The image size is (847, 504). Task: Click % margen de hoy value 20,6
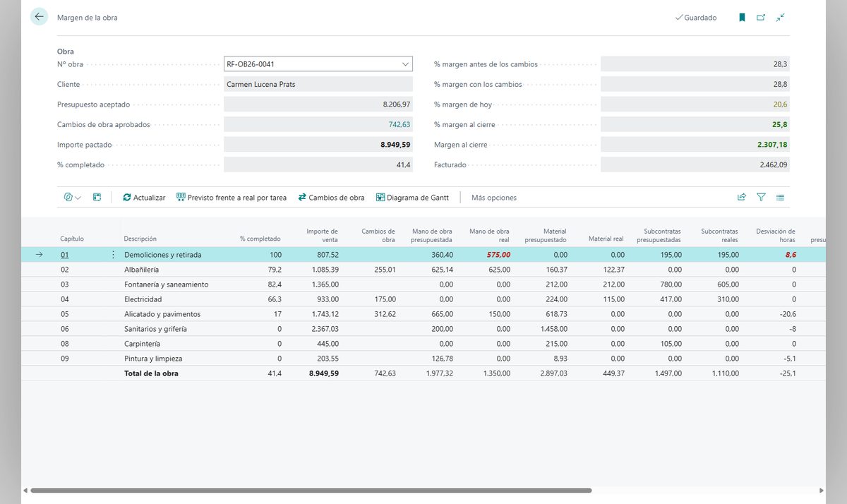780,104
